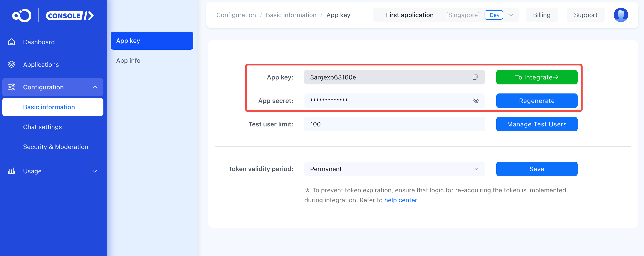The image size is (644, 256).
Task: Click the To Integrate button
Action: coord(537,77)
